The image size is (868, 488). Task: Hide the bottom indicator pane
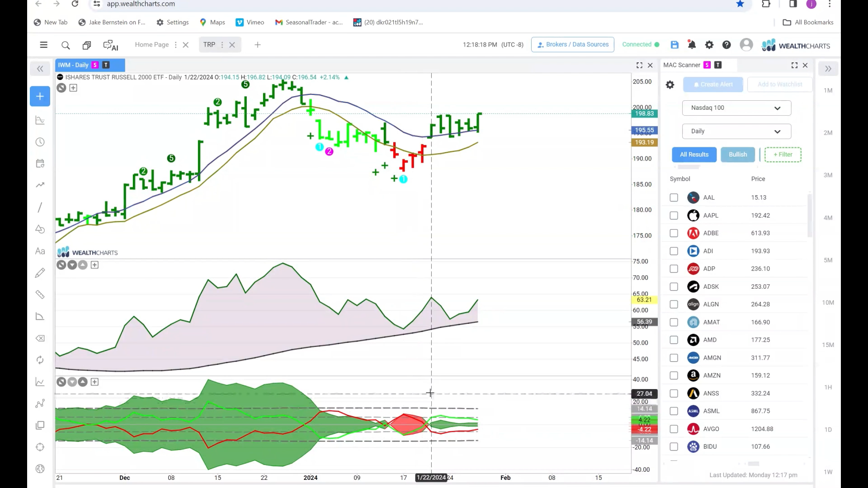point(61,382)
